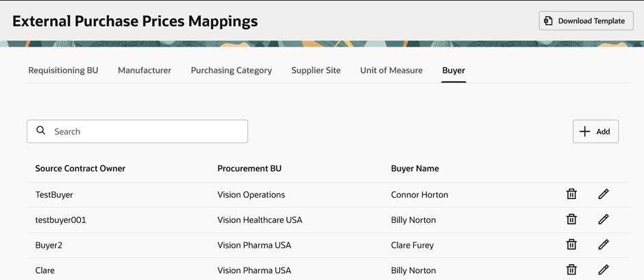Delete the Clare mapping row
The height and width of the screenshot is (280, 644).
(x=571, y=270)
